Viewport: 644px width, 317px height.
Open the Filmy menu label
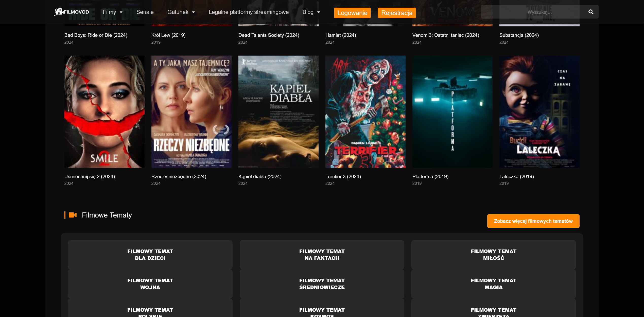click(x=109, y=12)
